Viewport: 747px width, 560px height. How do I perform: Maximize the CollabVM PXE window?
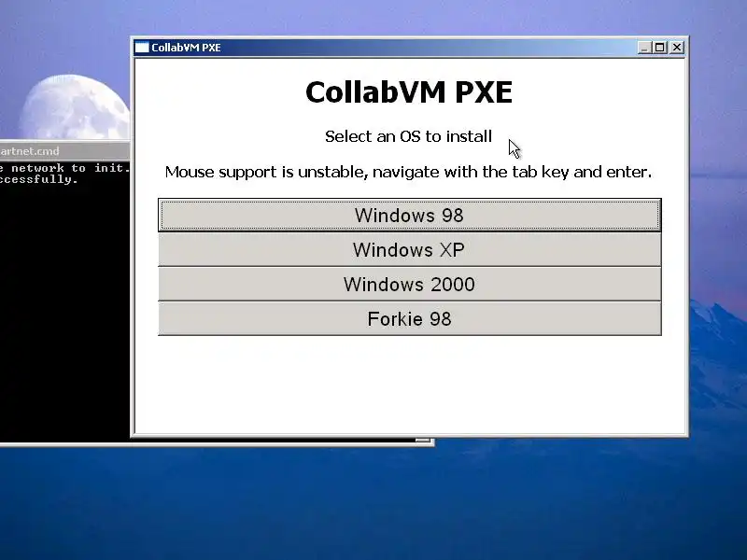point(660,48)
